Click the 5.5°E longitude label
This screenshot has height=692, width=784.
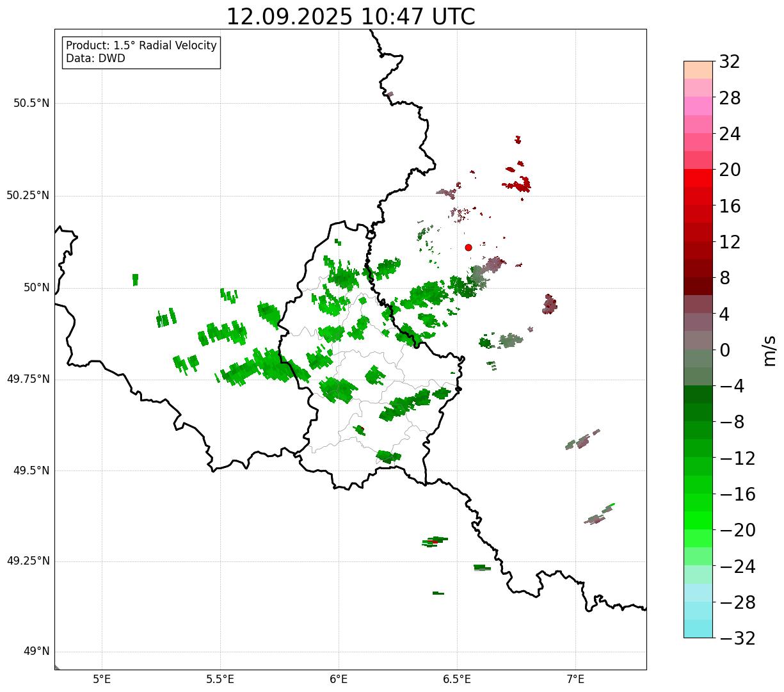[x=220, y=679]
